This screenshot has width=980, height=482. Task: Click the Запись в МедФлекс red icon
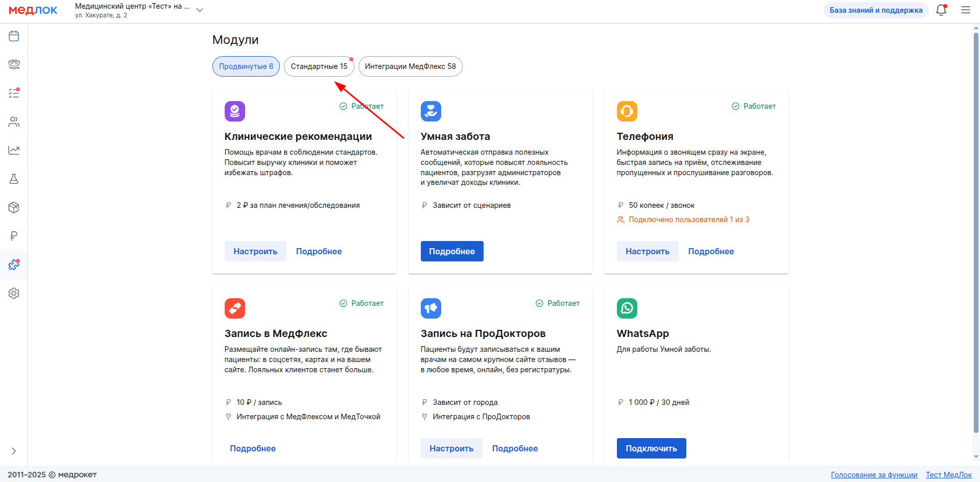[235, 308]
